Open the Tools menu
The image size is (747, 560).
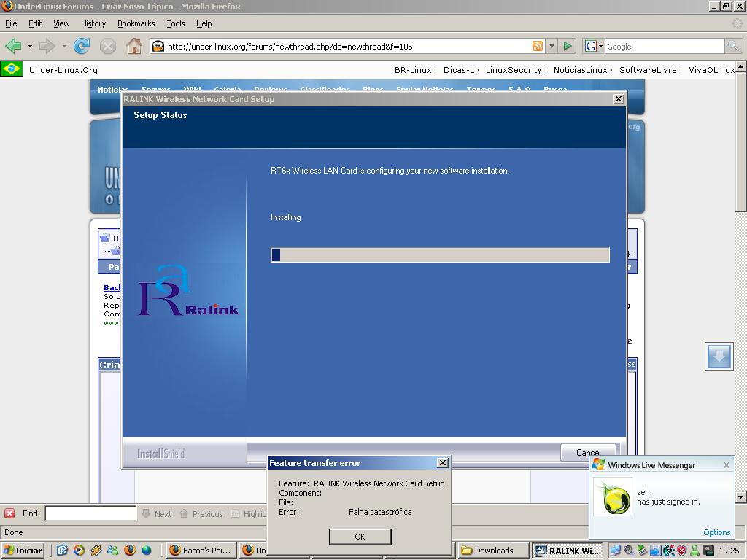click(175, 23)
